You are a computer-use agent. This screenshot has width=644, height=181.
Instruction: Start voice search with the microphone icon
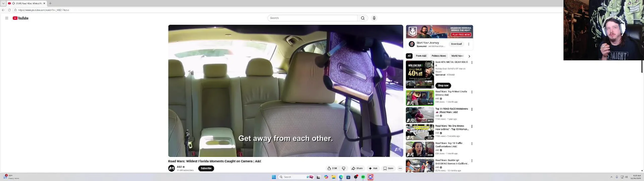point(374,18)
